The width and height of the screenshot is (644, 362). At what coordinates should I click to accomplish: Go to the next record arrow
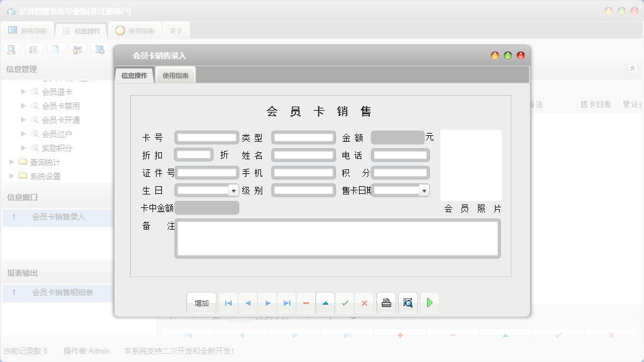(267, 303)
